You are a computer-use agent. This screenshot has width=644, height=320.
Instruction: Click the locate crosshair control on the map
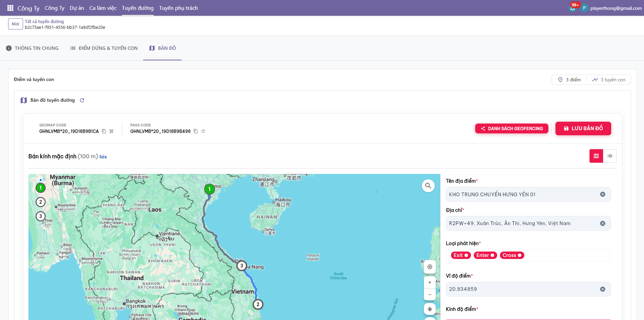pyautogui.click(x=429, y=309)
